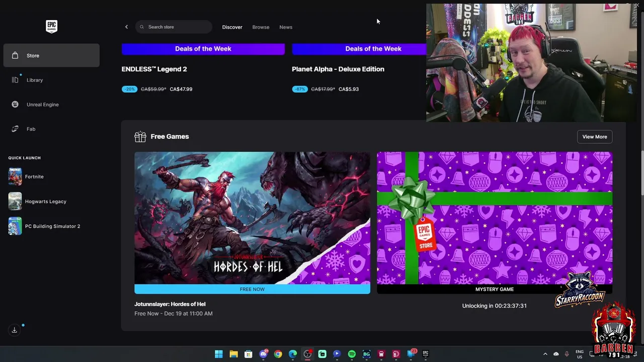Show hidden system tray icons
Image resolution: width=644 pixels, height=362 pixels.
click(545, 354)
